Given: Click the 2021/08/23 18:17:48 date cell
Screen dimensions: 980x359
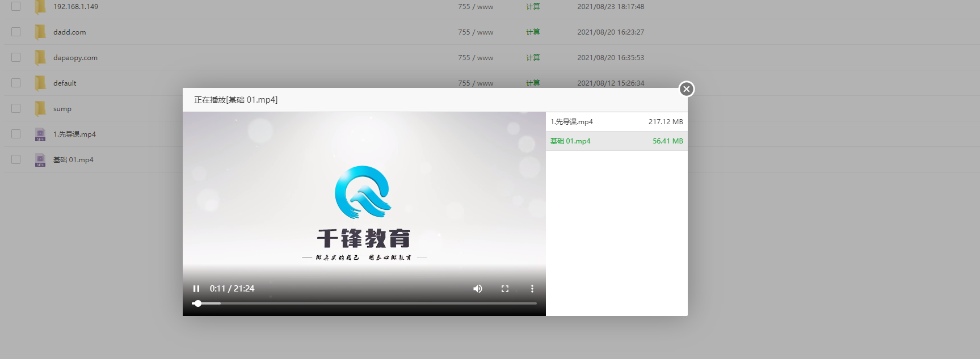Looking at the screenshot, I should tap(611, 7).
